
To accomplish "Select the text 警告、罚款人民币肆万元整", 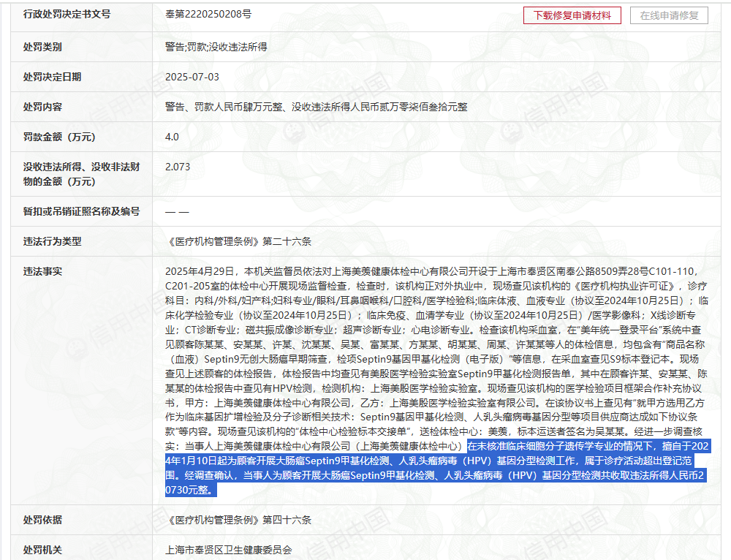I will coord(224,107).
